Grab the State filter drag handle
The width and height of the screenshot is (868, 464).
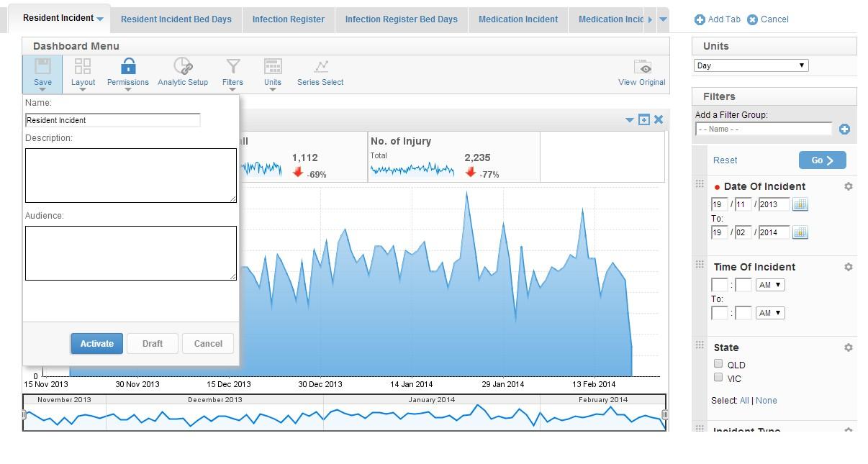click(x=700, y=345)
